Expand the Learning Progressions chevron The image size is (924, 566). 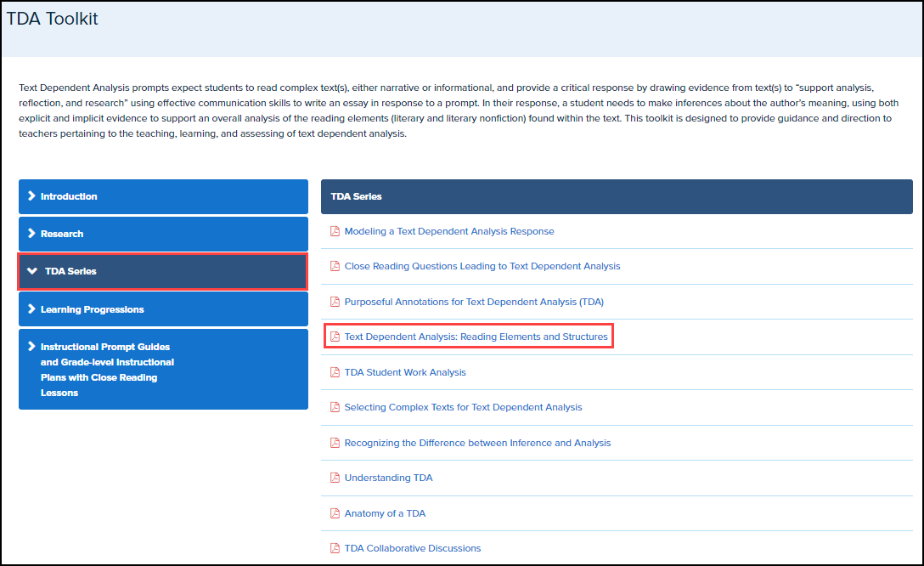31,309
